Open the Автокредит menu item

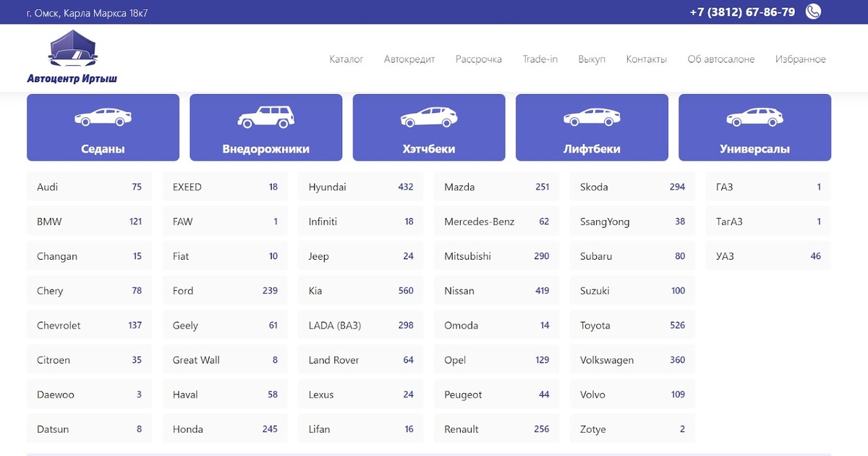[x=409, y=59]
